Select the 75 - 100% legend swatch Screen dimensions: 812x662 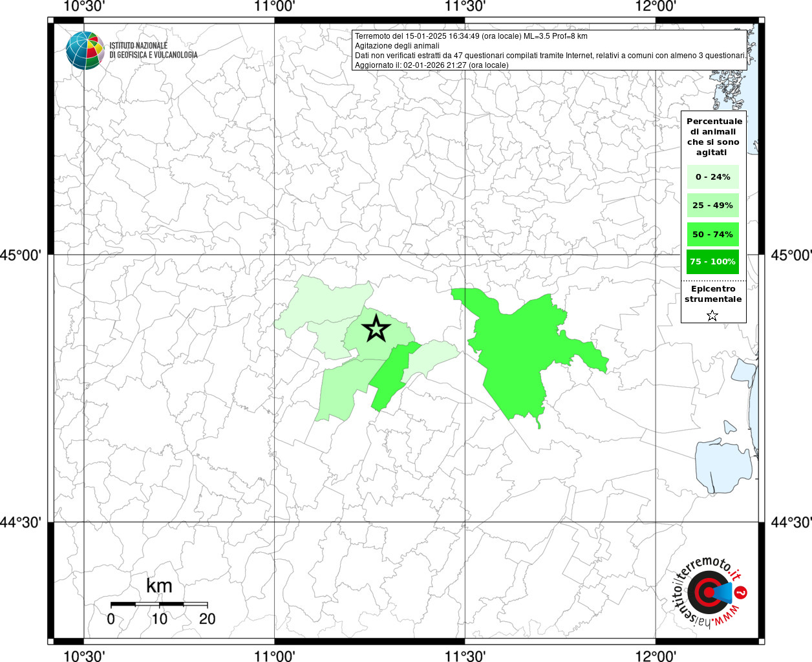(x=713, y=261)
